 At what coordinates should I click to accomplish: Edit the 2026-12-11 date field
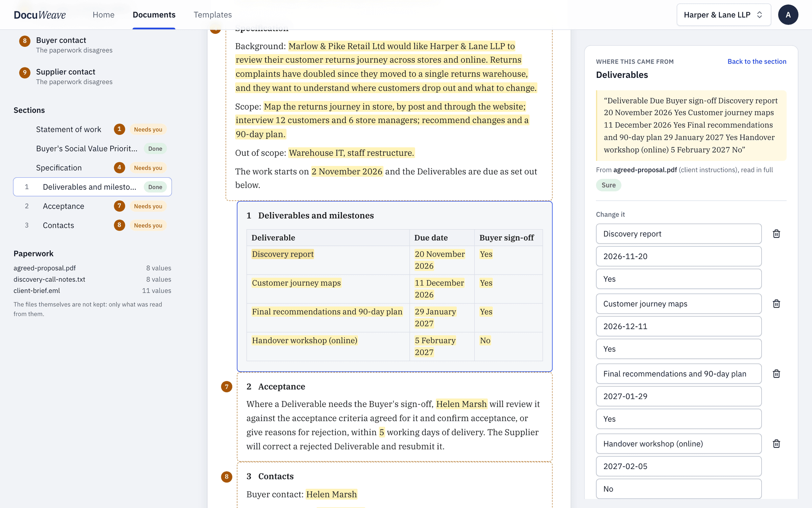[678, 326]
